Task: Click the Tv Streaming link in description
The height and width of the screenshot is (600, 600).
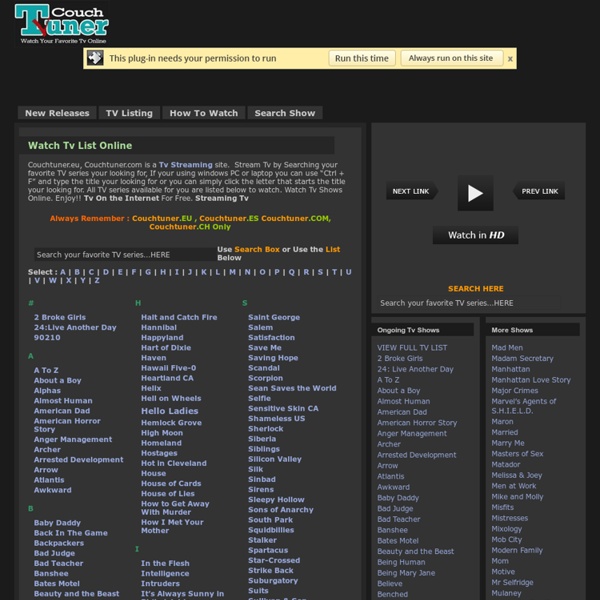Action: 186,165
